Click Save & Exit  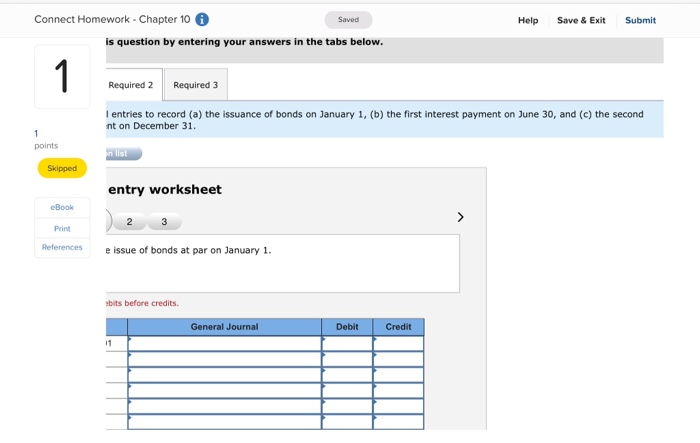tap(581, 20)
